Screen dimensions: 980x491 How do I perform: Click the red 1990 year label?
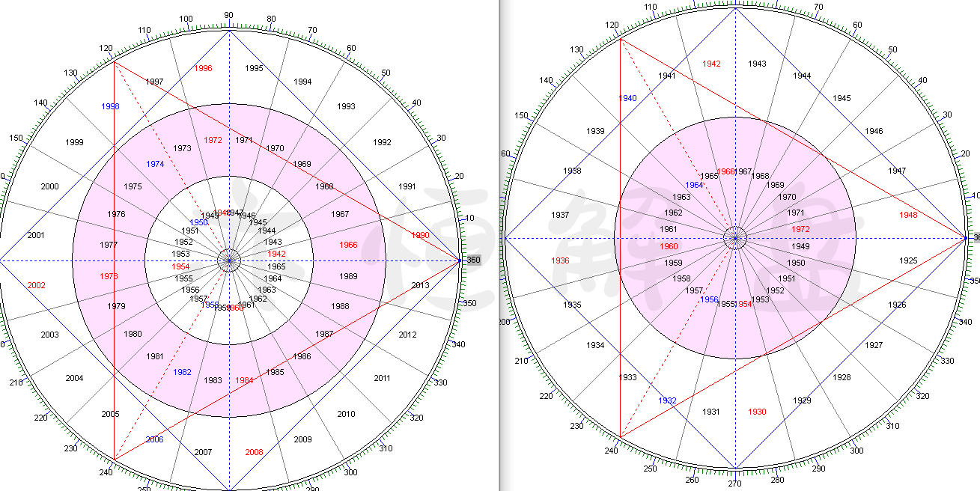click(420, 235)
